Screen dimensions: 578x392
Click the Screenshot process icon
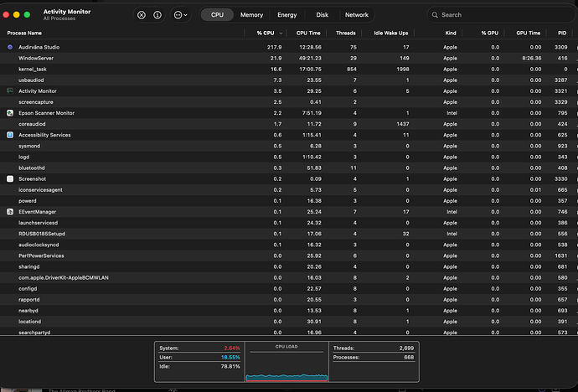pyautogui.click(x=10, y=178)
